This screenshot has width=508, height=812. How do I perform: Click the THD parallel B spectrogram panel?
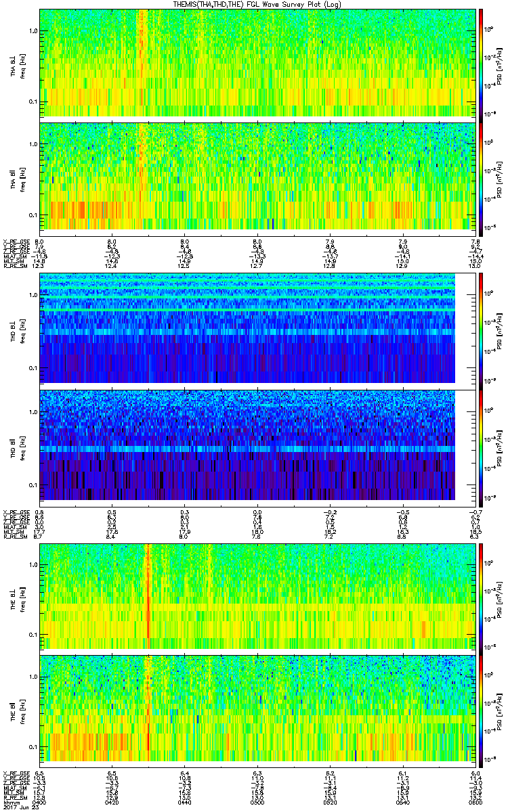(x=247, y=445)
